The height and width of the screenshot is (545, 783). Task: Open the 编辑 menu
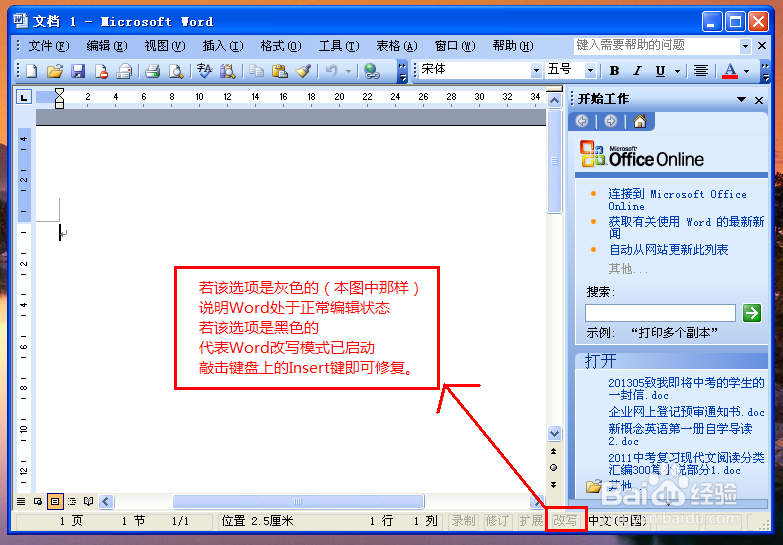(x=106, y=46)
